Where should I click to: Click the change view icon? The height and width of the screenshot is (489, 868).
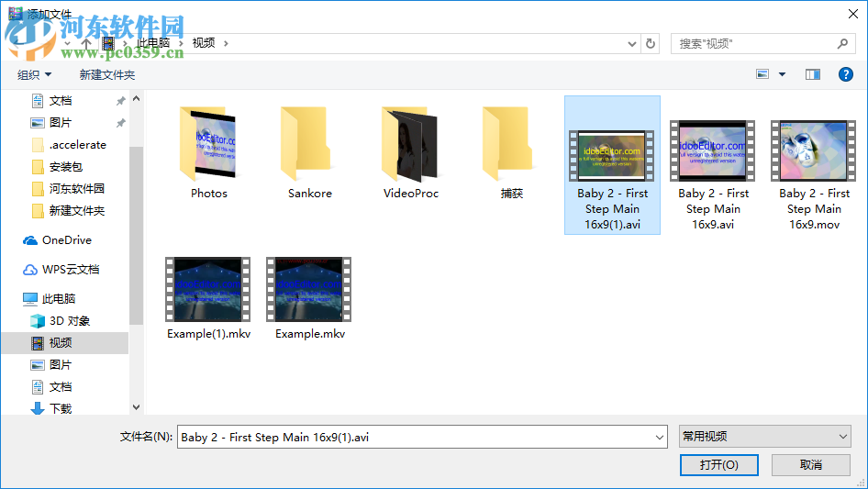pos(762,74)
